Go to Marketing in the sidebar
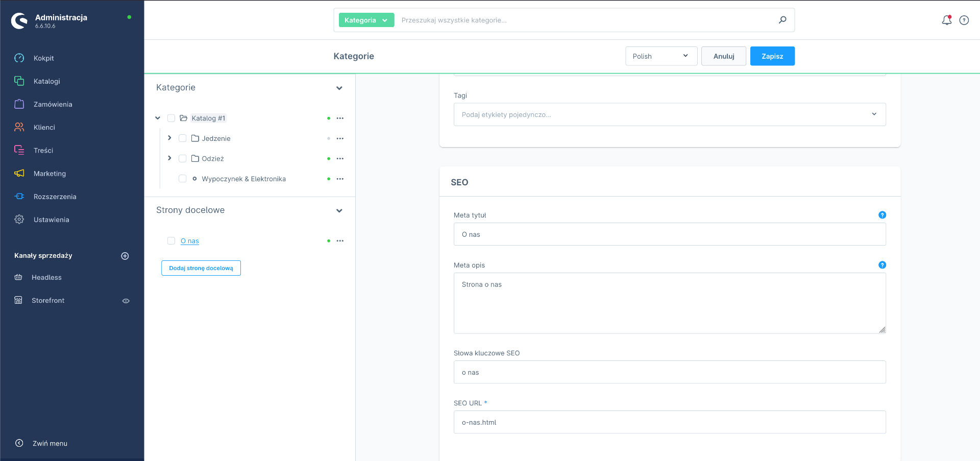980x461 pixels. click(50, 174)
